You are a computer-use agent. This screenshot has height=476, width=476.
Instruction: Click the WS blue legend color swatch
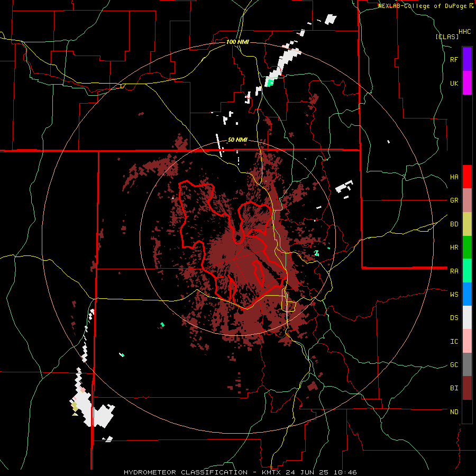(x=467, y=294)
